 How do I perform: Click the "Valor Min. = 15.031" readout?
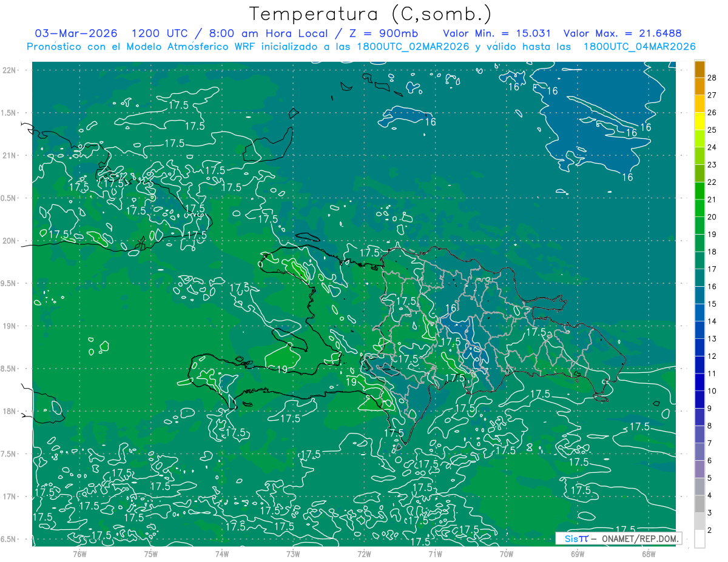(x=497, y=33)
